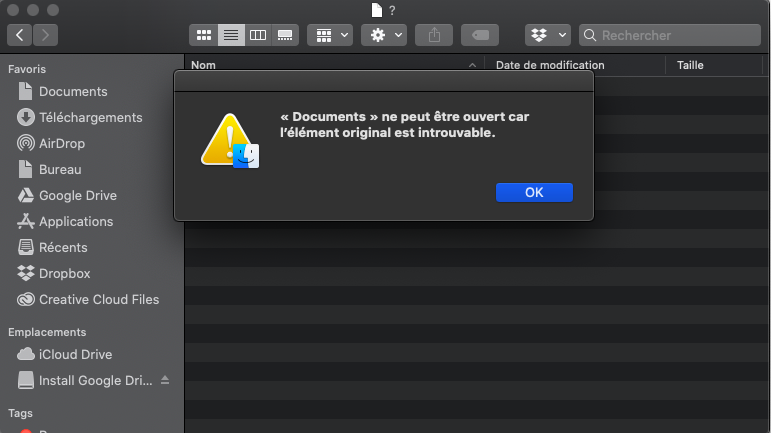Switch to gallery view mode
Screen dimensions: 771x433
coord(285,35)
